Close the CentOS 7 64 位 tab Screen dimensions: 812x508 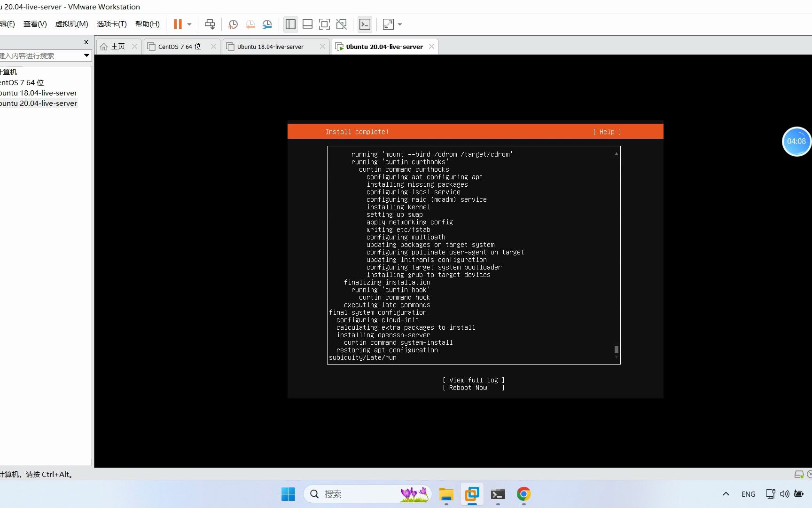click(213, 46)
